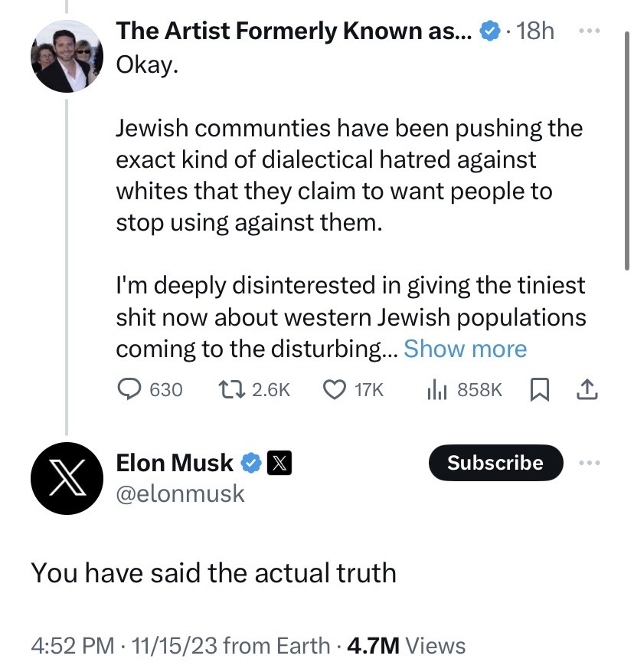Expand the post with Show more
Screen dimensions: 634x672
(465, 349)
